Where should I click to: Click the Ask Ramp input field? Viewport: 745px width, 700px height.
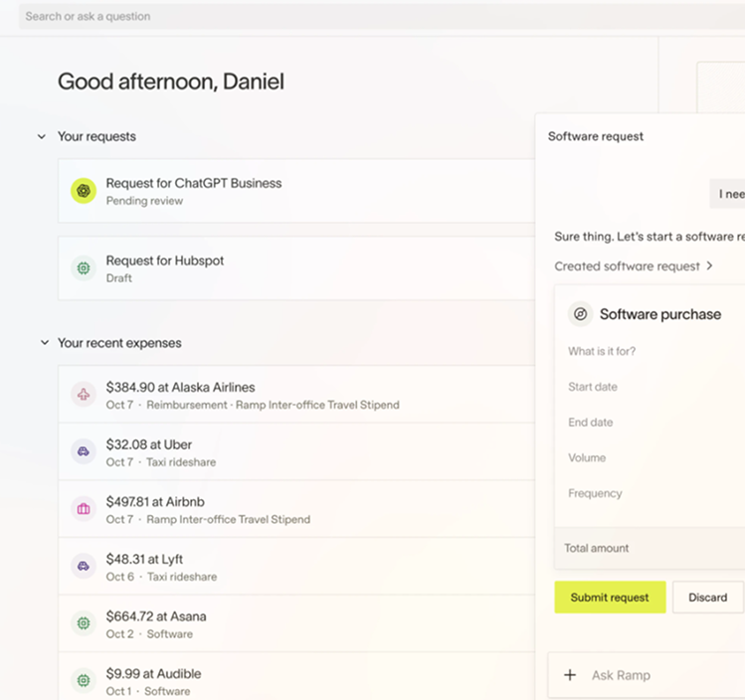point(656,675)
